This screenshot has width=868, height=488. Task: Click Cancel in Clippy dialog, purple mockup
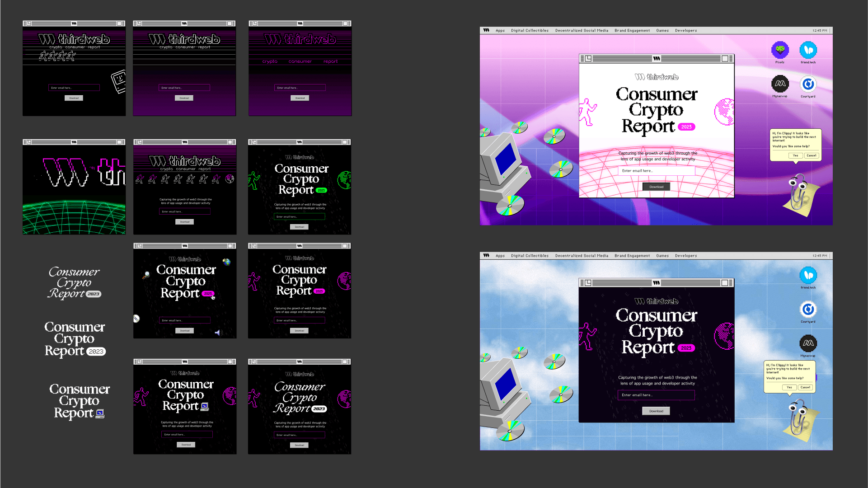(x=812, y=155)
